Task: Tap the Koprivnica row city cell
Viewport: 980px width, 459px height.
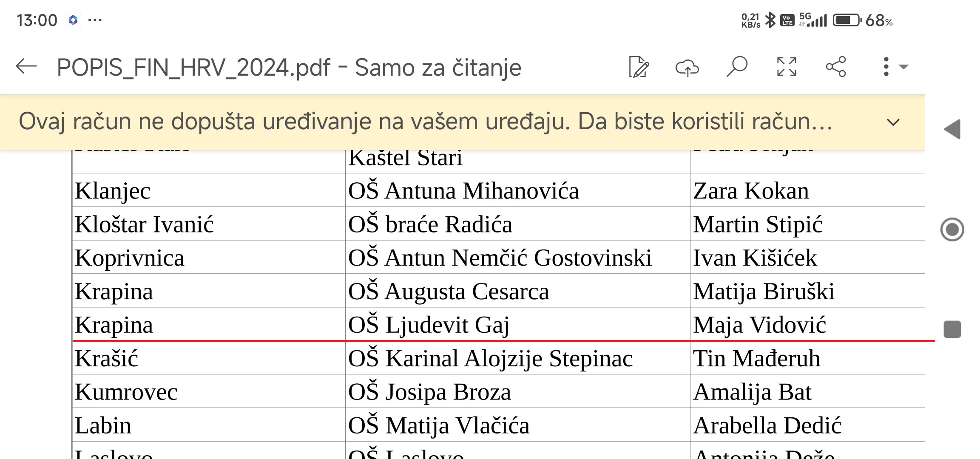Action: (x=130, y=258)
